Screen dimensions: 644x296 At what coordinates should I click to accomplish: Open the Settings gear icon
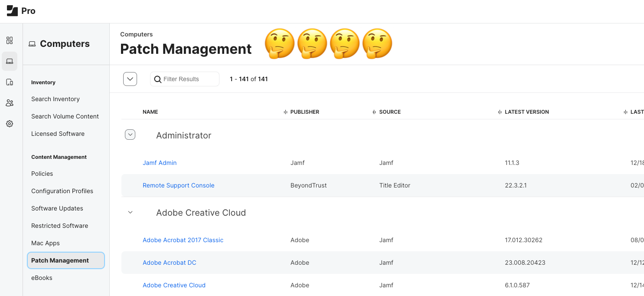point(10,124)
